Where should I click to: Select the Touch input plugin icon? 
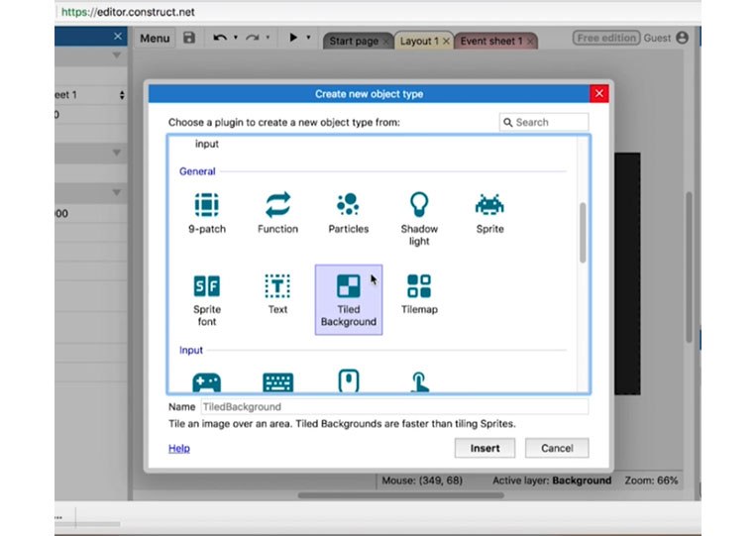click(x=419, y=382)
